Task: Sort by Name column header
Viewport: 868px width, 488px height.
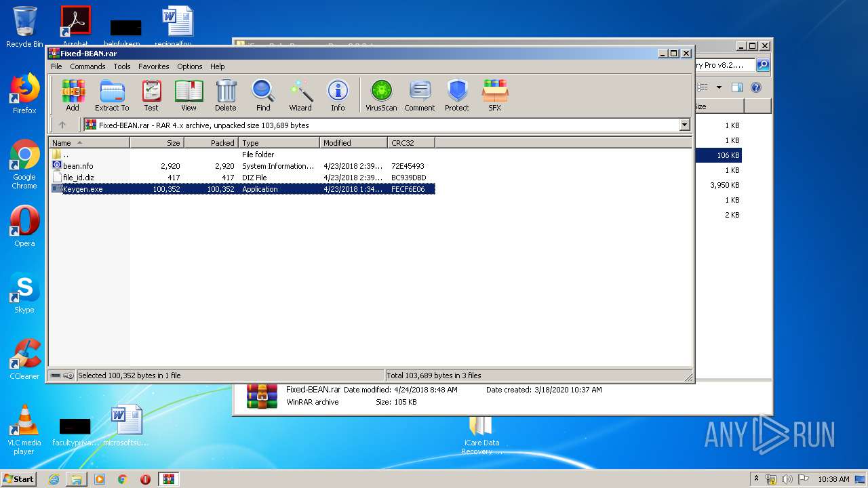Action: [x=90, y=143]
